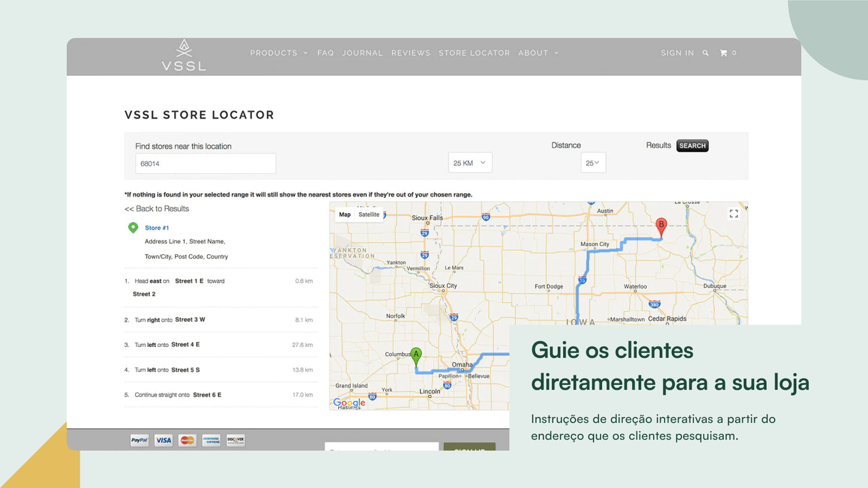Image resolution: width=868 pixels, height=488 pixels.
Task: Click the Fort Dodge label on map
Action: tap(549, 287)
